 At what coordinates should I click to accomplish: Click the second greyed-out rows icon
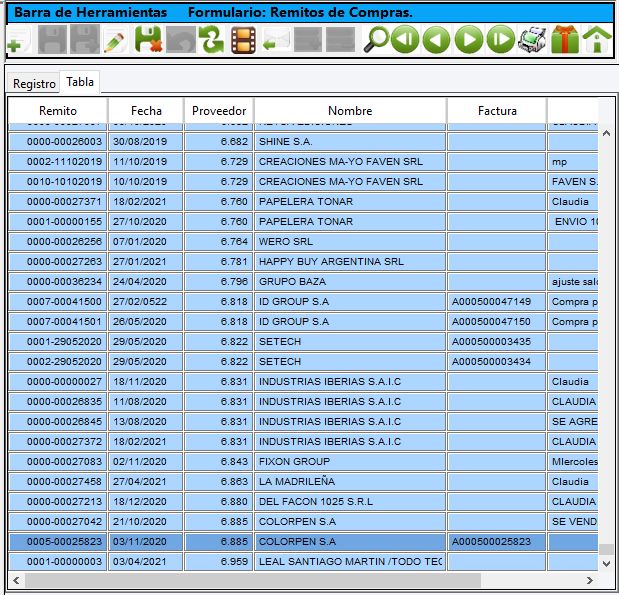click(x=340, y=39)
